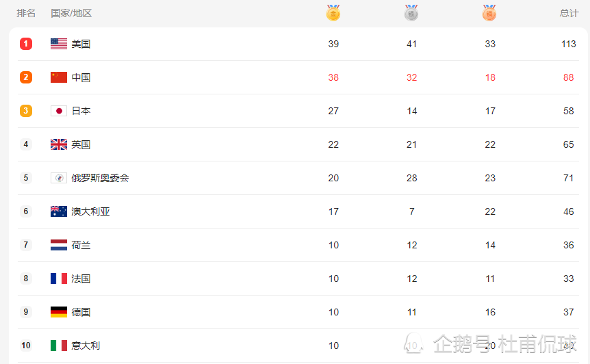
Task: Click the silver medal column icon
Action: point(411,13)
